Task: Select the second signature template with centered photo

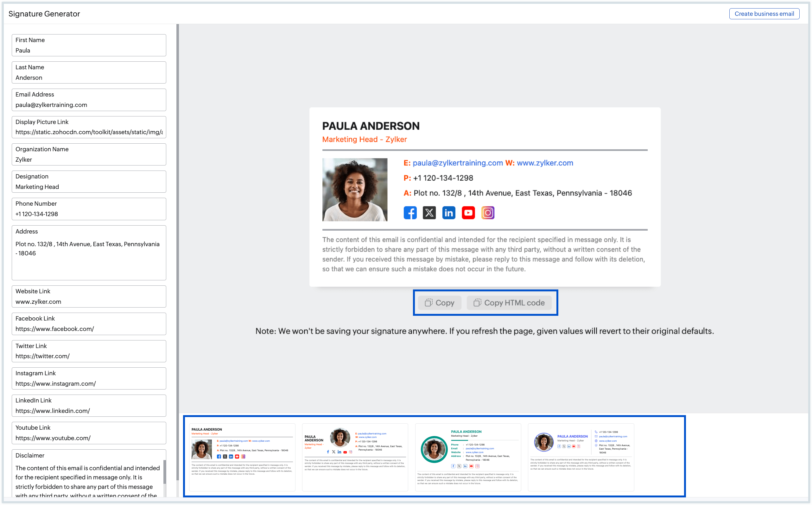Action: click(355, 457)
